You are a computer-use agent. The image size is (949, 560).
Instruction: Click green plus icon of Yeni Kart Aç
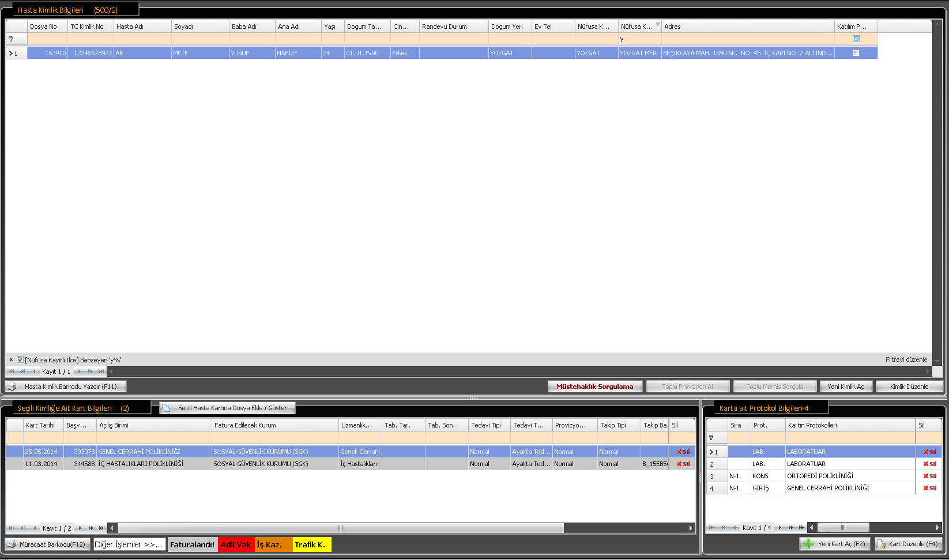[x=808, y=544]
